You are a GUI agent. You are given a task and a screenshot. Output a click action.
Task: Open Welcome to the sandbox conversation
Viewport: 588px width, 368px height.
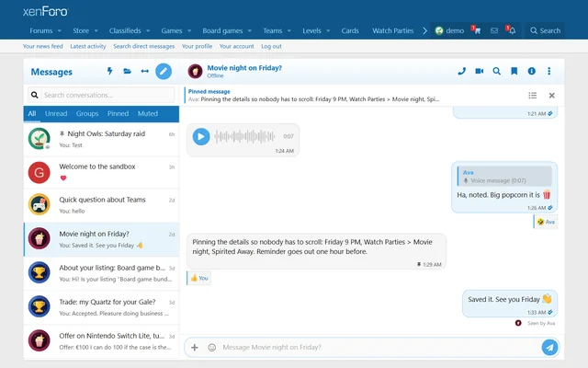101,172
